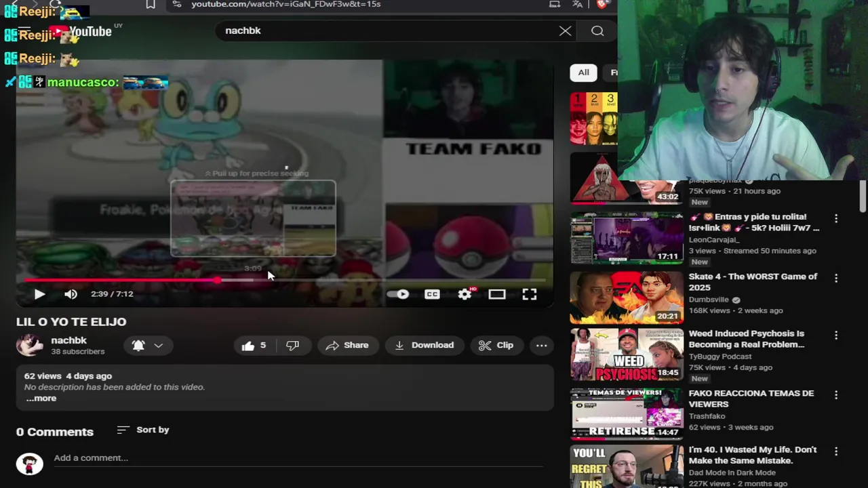Open Weed Psychosis video thumbnail
This screenshot has width=868, height=488.
[x=627, y=354]
